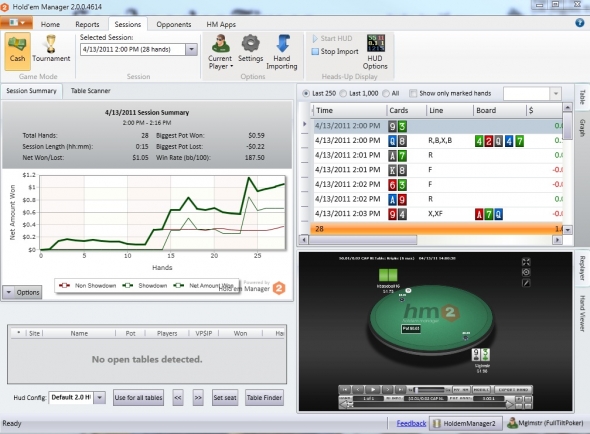Click Start HUD play icon

click(x=315, y=38)
